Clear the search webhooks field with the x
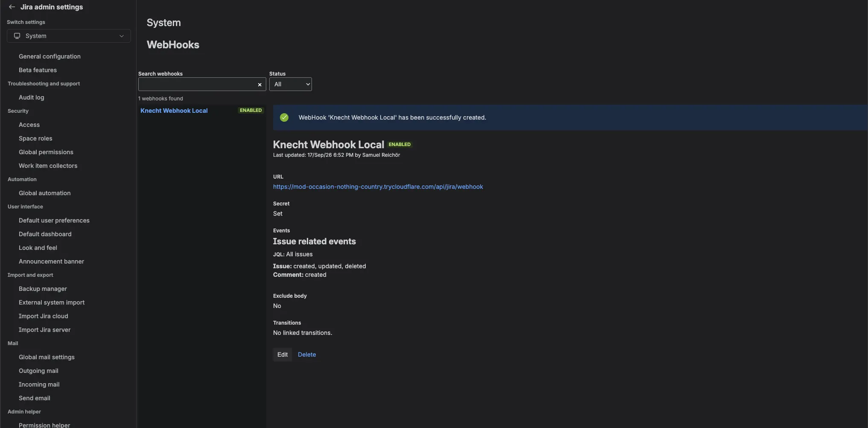Viewport: 868px width, 428px height. coord(259,85)
